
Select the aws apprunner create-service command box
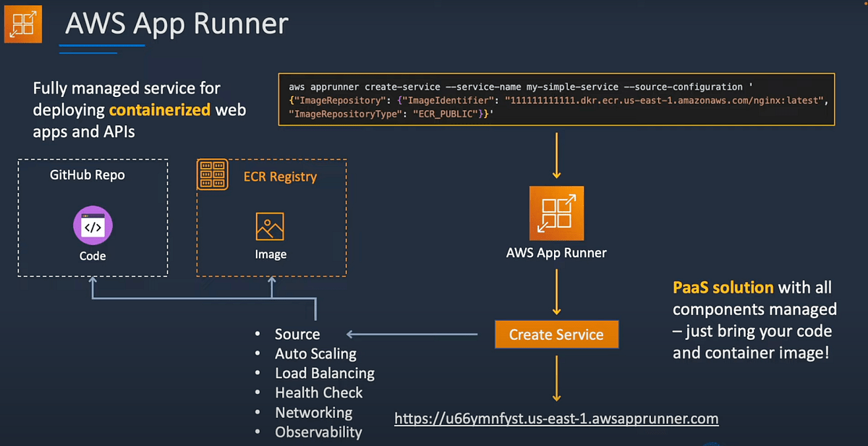click(x=557, y=99)
